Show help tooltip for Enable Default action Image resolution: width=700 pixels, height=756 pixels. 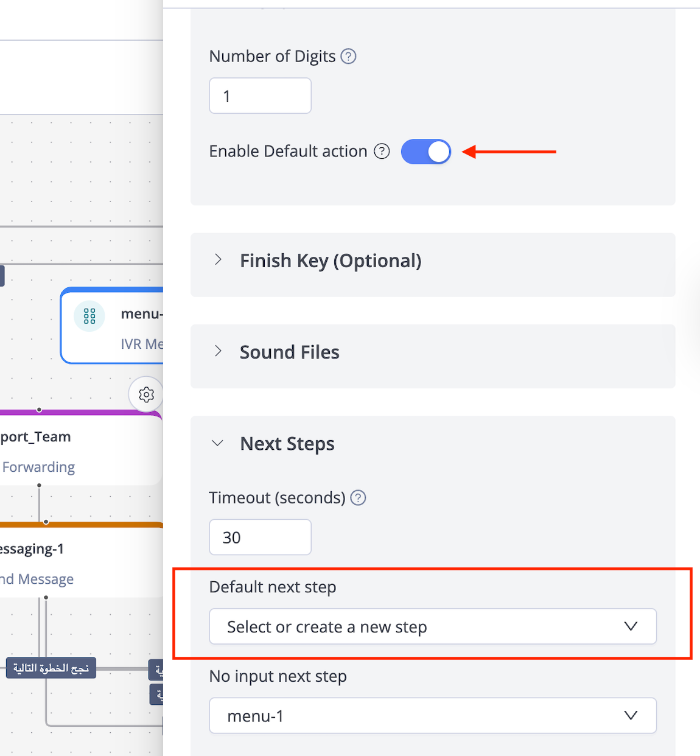382,152
